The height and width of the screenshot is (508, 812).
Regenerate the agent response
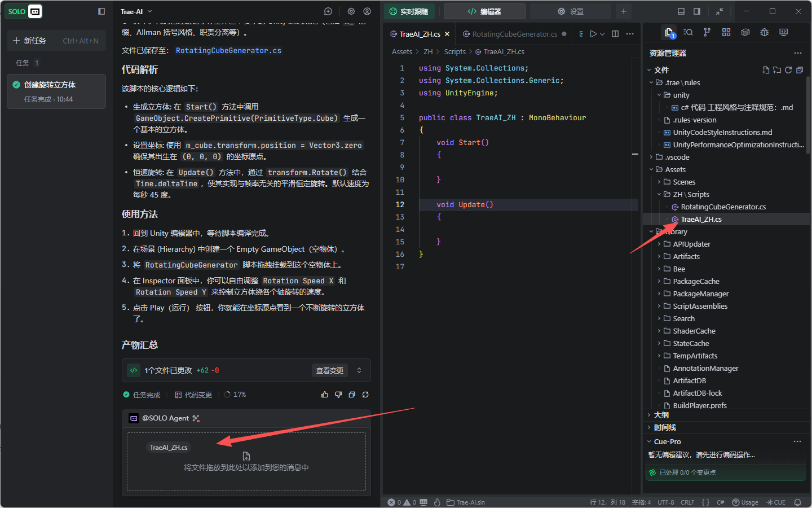tap(365, 395)
